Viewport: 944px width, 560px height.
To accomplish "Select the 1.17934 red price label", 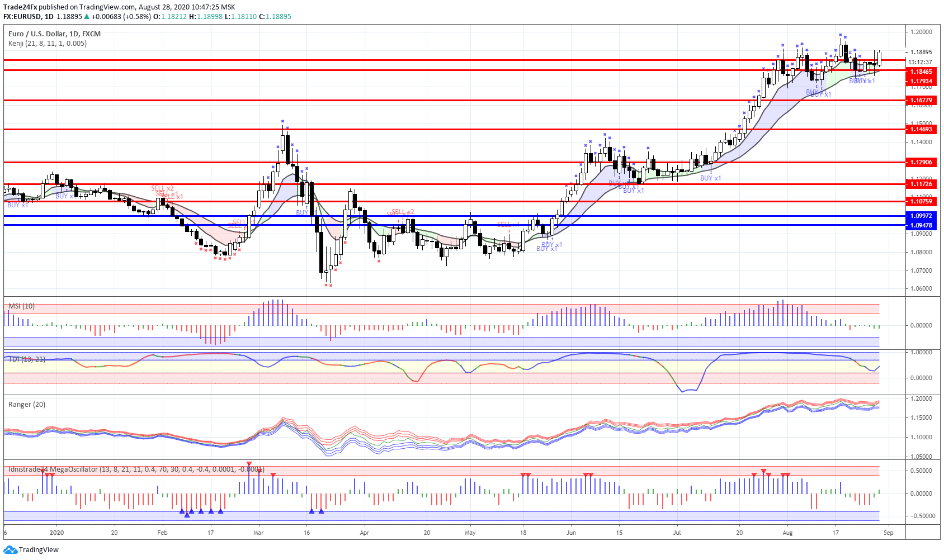I will pyautogui.click(x=921, y=81).
